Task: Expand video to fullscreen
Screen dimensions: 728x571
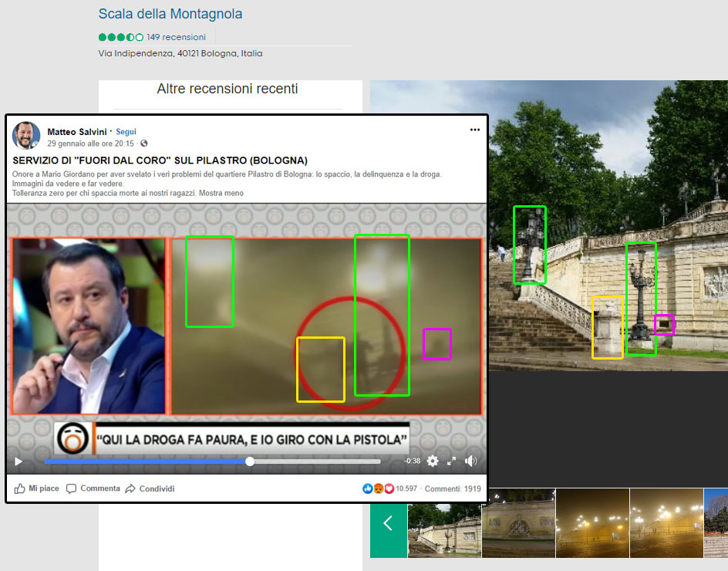Action: (x=451, y=461)
